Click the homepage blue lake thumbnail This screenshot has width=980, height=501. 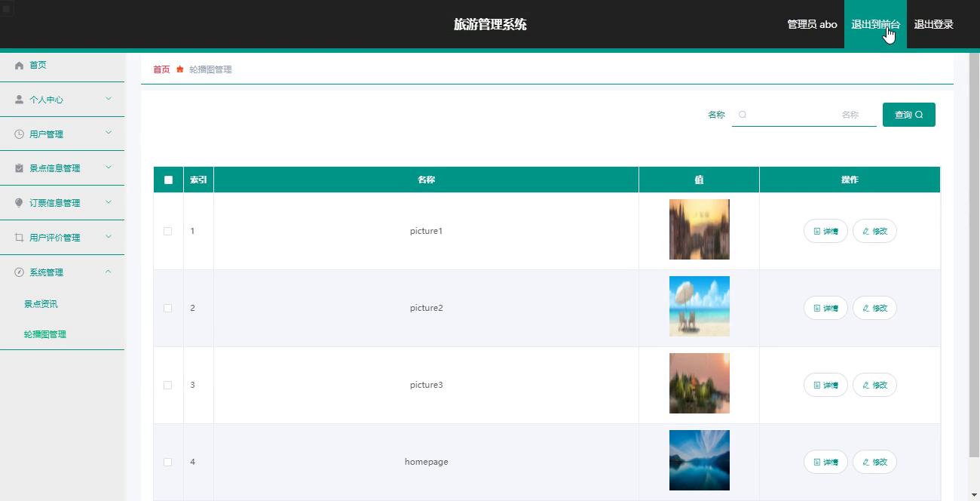click(x=700, y=460)
